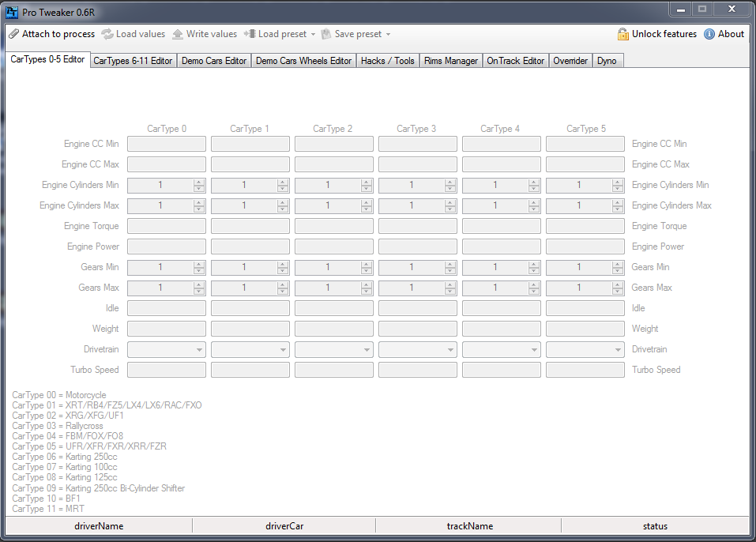Open the Hacks / Tools tab
Screen dimensions: 756x542
(387, 60)
